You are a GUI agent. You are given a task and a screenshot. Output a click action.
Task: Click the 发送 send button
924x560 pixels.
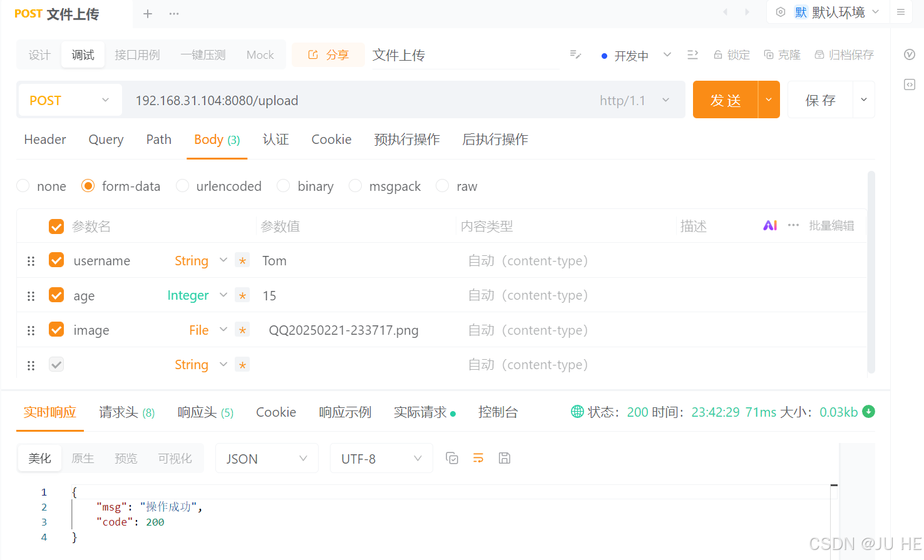(x=726, y=99)
